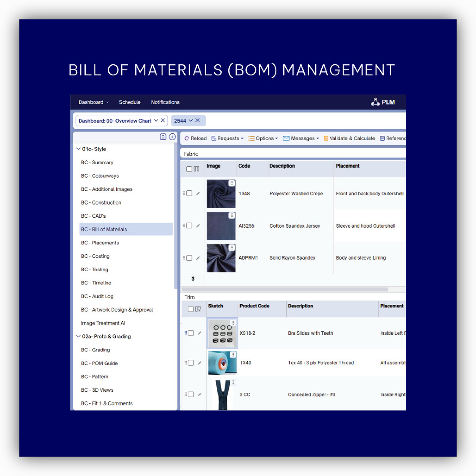Image resolution: width=476 pixels, height=476 pixels.
Task: Collapse the 02a- Proto & Grading section
Action: pyautogui.click(x=78, y=336)
